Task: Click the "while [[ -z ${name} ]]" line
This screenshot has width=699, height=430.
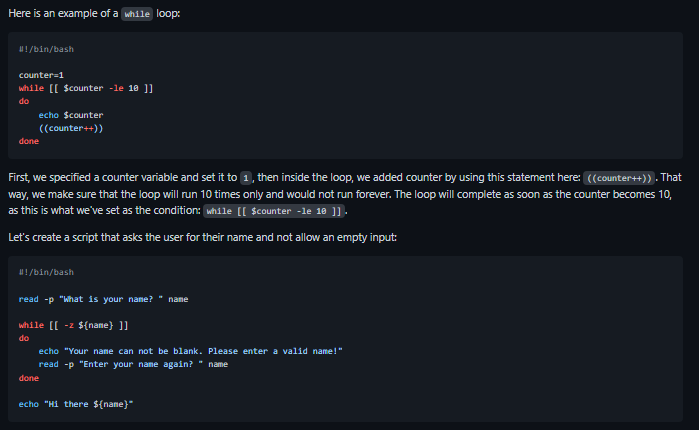Action: (x=73, y=325)
